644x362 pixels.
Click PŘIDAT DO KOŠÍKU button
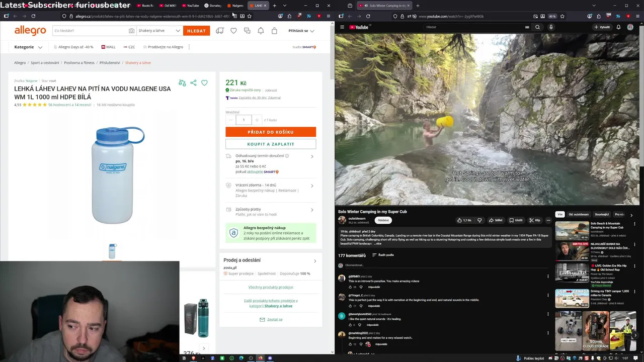pyautogui.click(x=271, y=132)
